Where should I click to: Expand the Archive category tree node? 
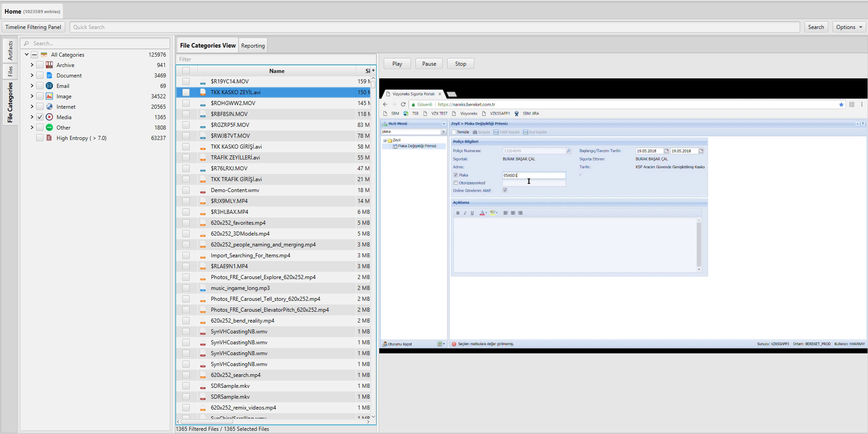pos(32,65)
